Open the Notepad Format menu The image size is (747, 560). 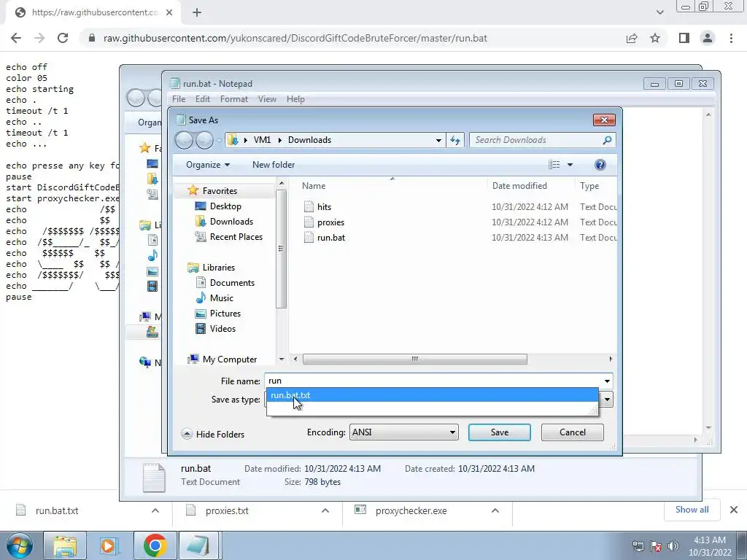[234, 99]
